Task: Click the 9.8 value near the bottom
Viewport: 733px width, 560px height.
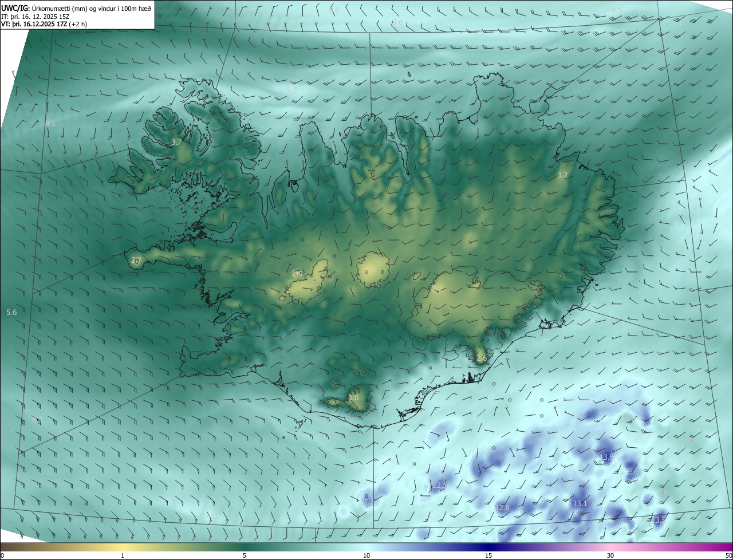Action: [x=209, y=516]
